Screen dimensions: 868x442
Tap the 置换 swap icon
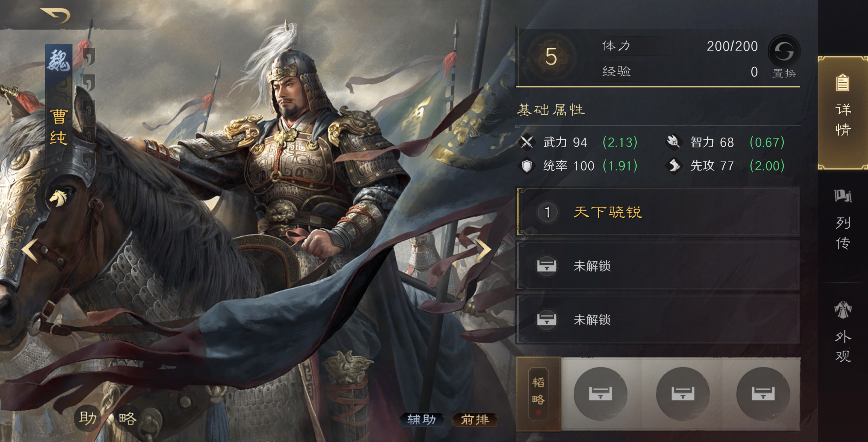pos(784,52)
